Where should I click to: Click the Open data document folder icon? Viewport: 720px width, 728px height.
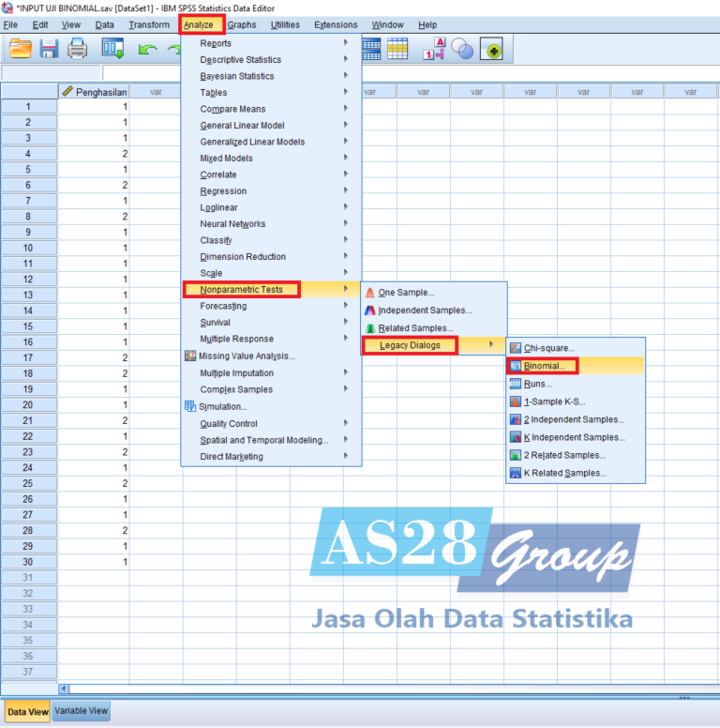click(21, 49)
